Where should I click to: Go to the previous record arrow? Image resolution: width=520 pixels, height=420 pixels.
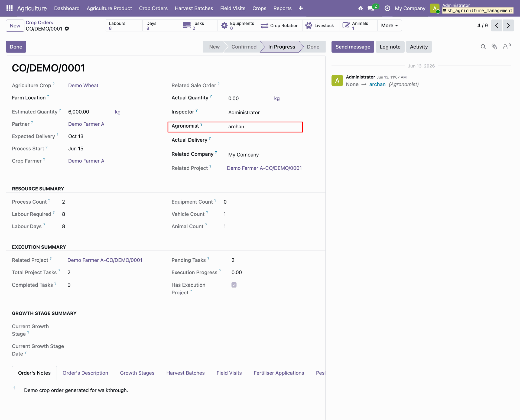(x=496, y=25)
